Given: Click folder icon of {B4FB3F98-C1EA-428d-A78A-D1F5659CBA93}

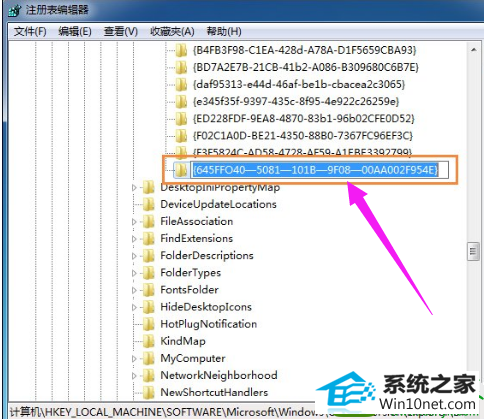Looking at the screenshot, I should [181, 51].
